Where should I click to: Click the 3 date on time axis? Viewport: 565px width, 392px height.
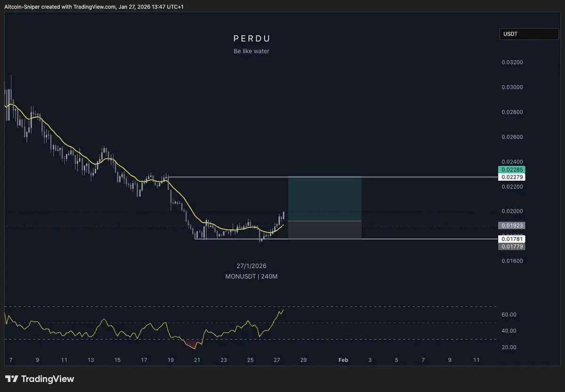[370, 360]
